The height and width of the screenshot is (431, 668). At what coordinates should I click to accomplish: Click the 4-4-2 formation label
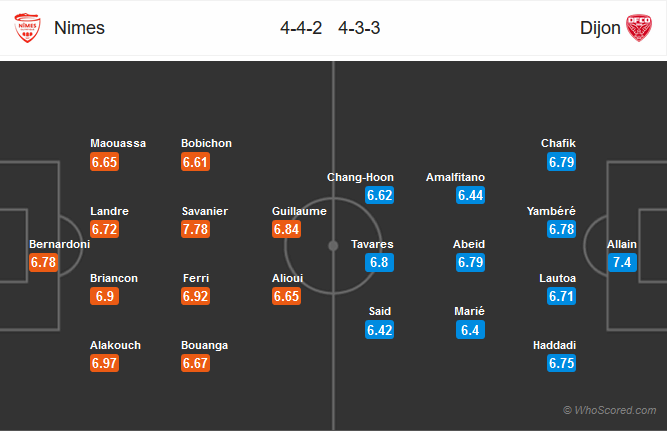click(x=301, y=28)
